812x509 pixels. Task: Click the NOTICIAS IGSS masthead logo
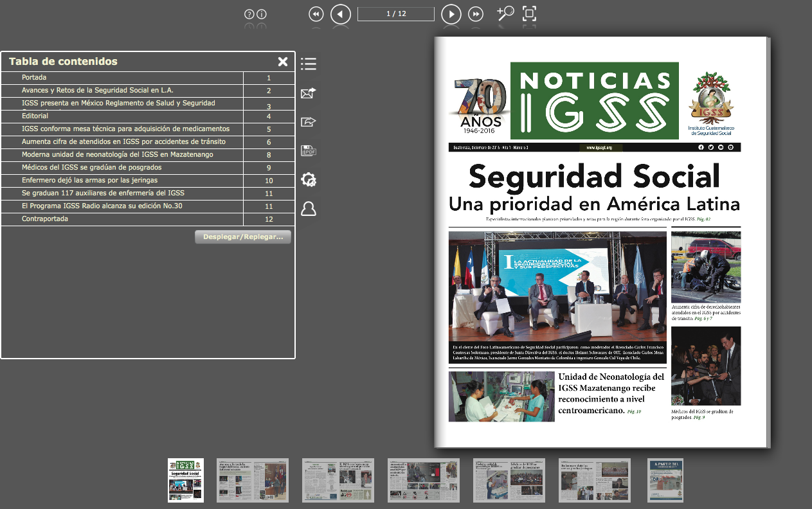(x=595, y=100)
